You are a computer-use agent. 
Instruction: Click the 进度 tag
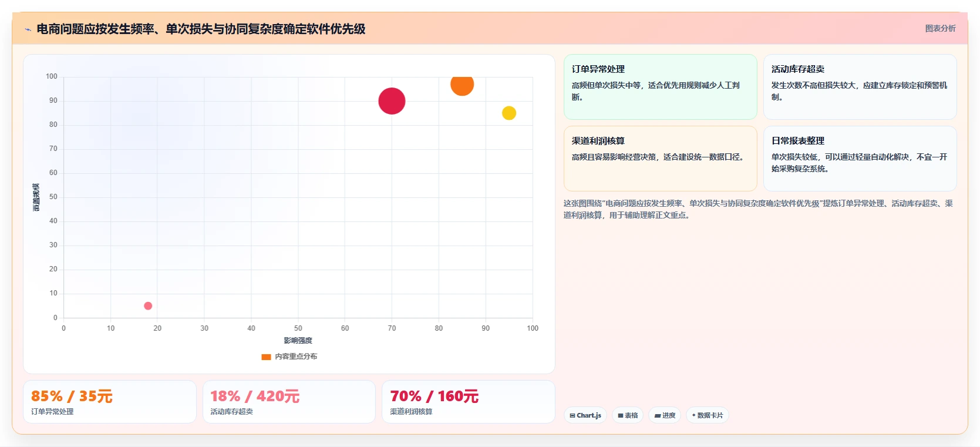tap(665, 415)
